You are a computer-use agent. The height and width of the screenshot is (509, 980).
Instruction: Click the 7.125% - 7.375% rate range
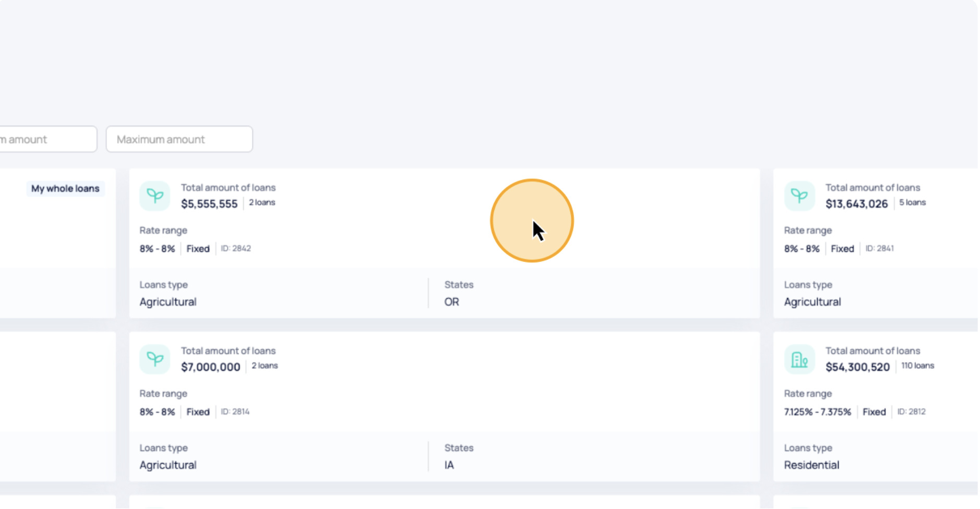tap(817, 411)
